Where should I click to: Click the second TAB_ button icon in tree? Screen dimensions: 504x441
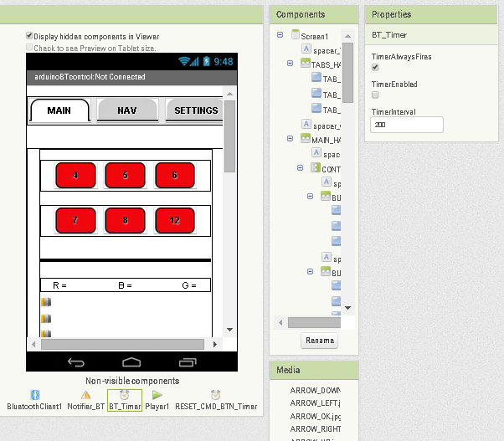[316, 93]
